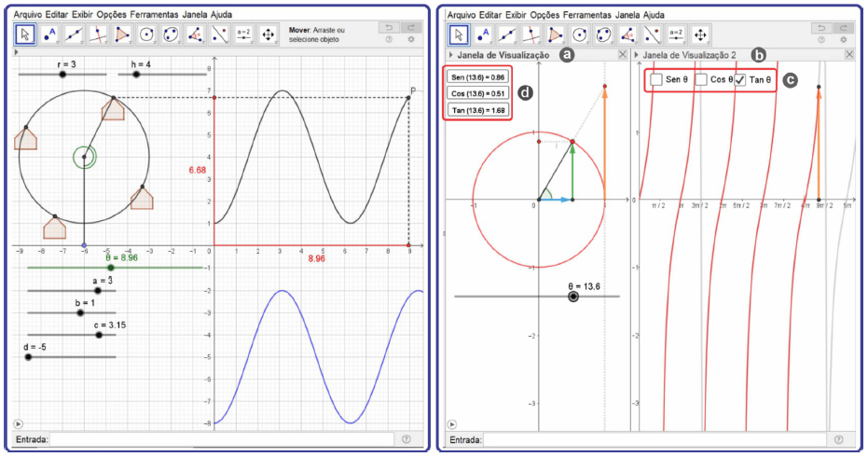Viewport: 868px width, 457px height.
Task: Select the Circle tool in the right window
Action: pyautogui.click(x=580, y=35)
